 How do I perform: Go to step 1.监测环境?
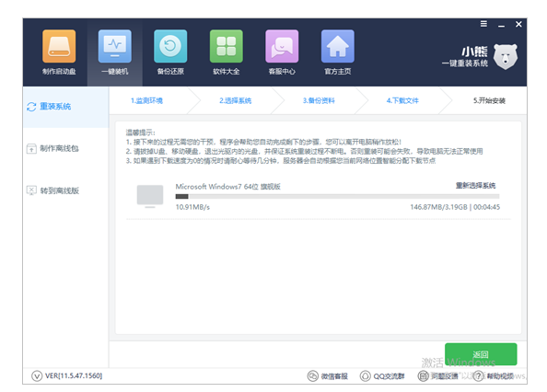pos(146,100)
